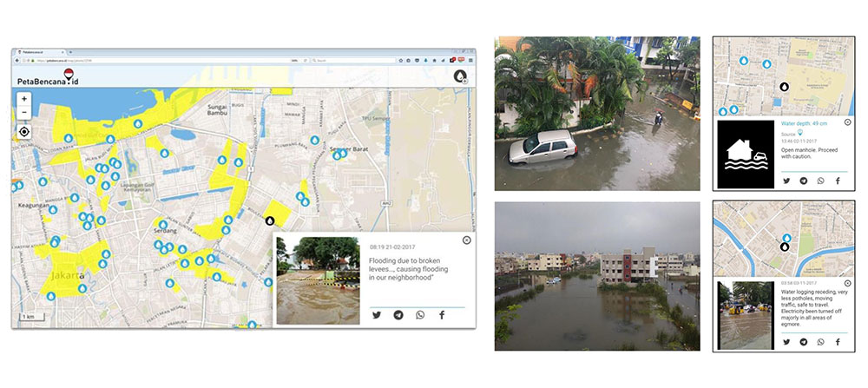
Task: Share the water logging report on Facebook
Action: (838, 342)
